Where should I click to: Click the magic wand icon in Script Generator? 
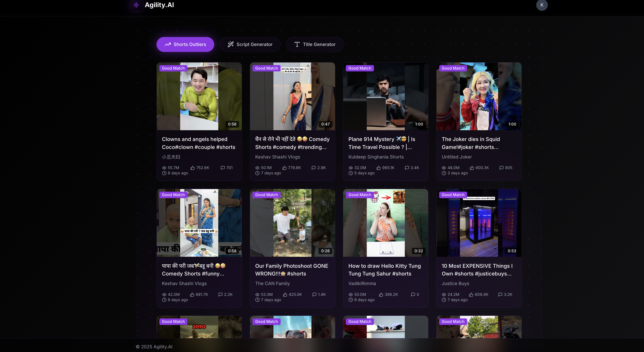tap(230, 44)
